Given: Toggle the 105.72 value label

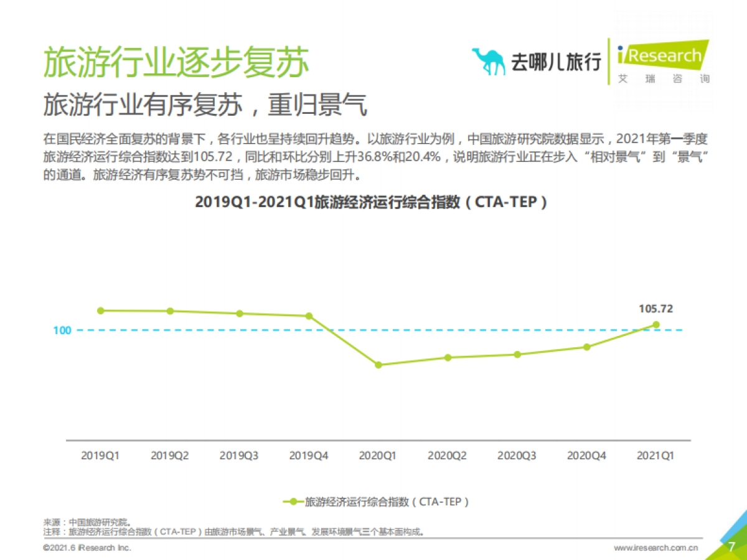Looking at the screenshot, I should click(x=655, y=308).
